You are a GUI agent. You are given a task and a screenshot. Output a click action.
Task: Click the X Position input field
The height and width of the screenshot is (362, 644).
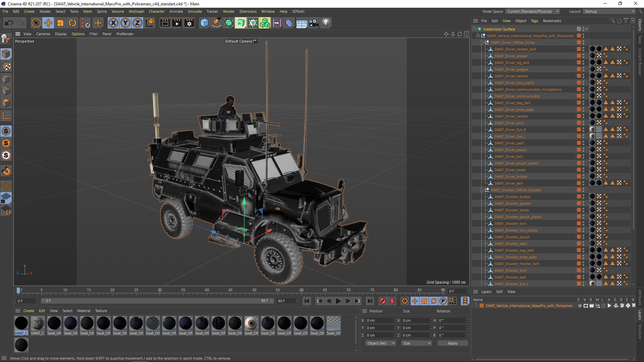click(x=379, y=320)
